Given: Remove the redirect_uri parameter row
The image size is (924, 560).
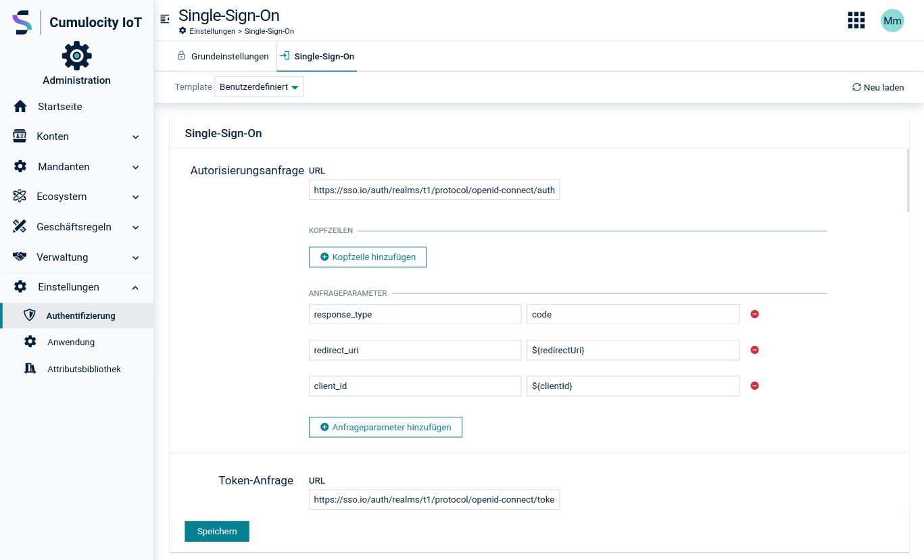Looking at the screenshot, I should 755,350.
